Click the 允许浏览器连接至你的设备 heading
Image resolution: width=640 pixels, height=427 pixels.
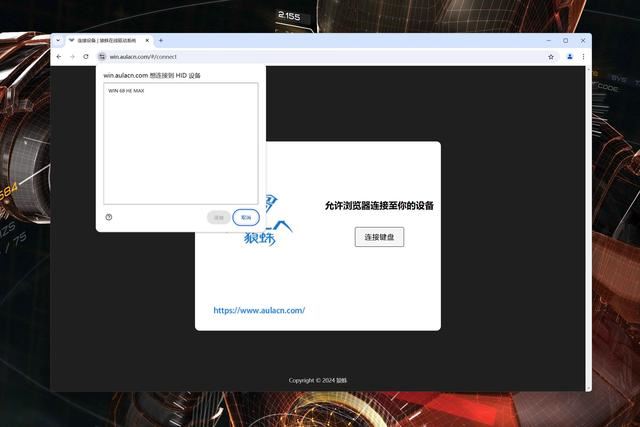point(379,206)
